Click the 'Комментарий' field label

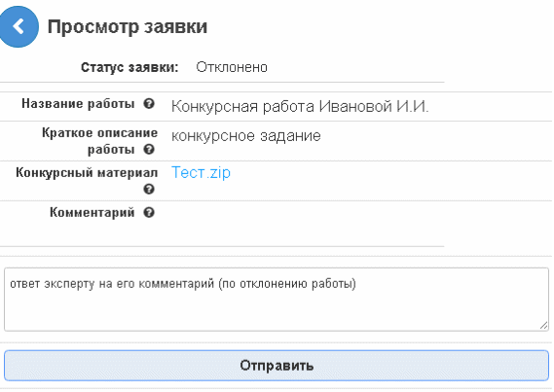pos(92,213)
